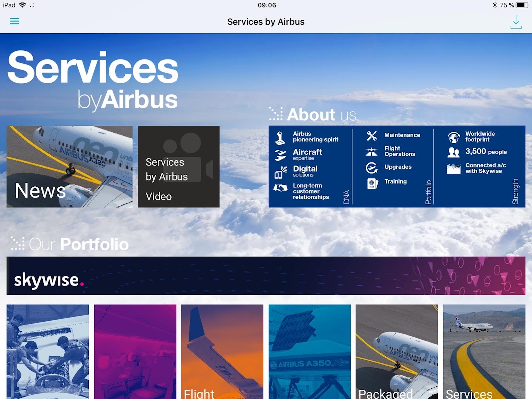Image resolution: width=532 pixels, height=399 pixels.
Task: Select Long-term customer relationships text
Action: (311, 191)
